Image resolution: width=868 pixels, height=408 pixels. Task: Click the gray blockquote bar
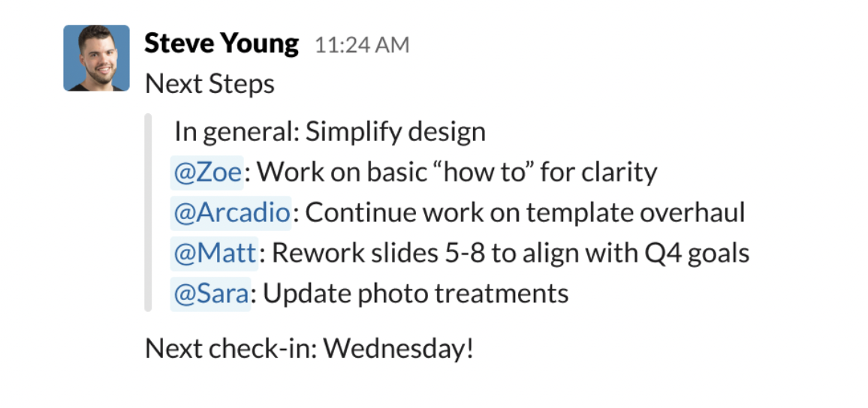click(x=148, y=212)
